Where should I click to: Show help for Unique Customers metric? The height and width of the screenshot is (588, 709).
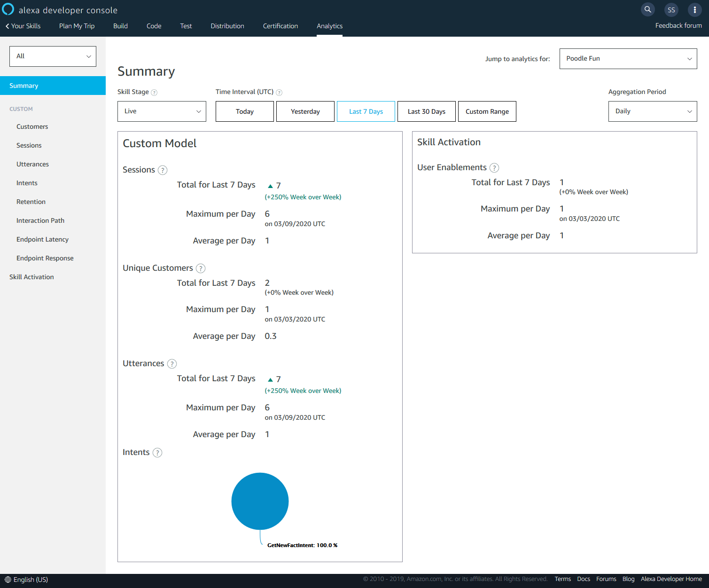201,268
